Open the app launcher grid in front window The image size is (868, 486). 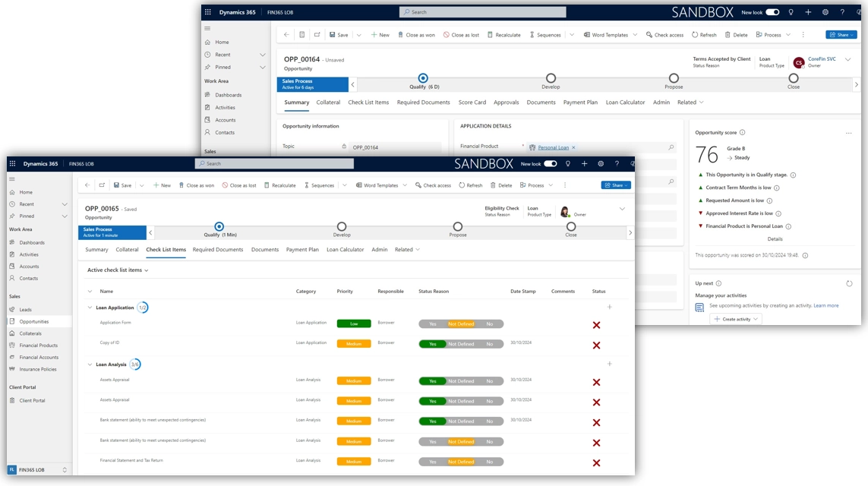13,164
